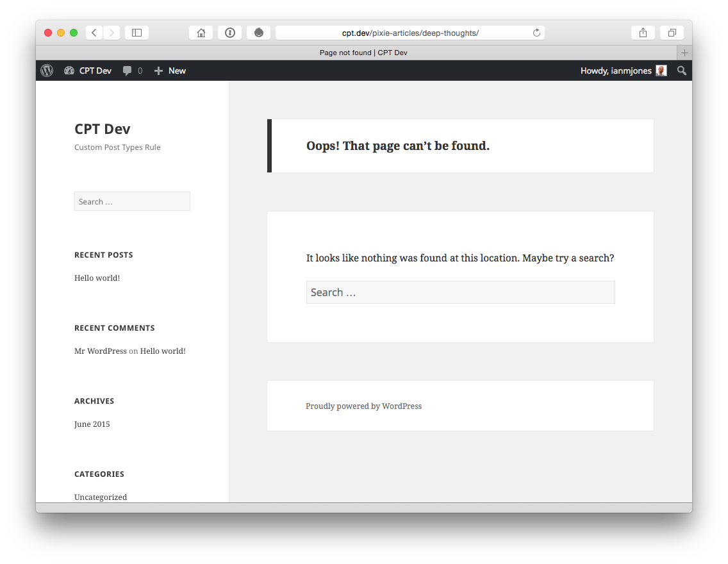Click the Recent Posts widget heading
The width and height of the screenshot is (728, 564).
(104, 255)
